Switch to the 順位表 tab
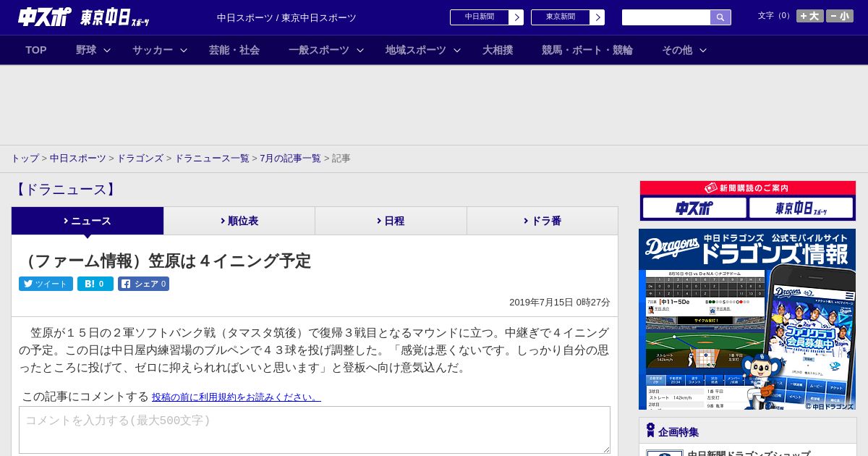 coord(239,221)
